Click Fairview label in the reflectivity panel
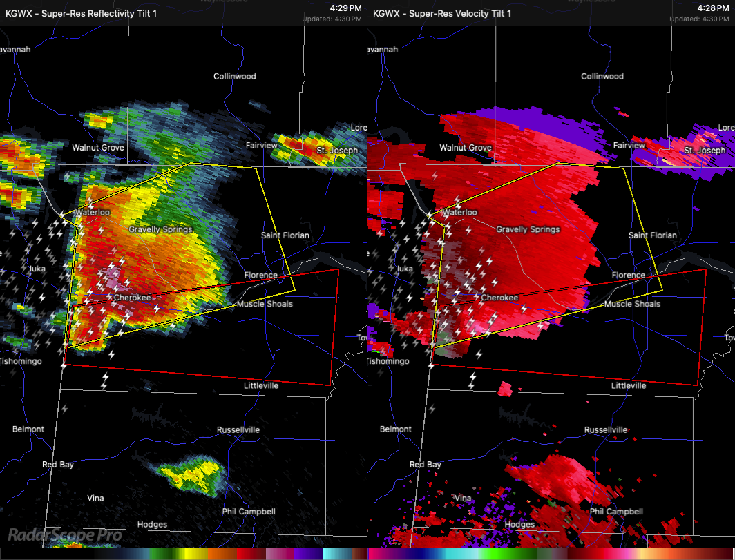 [x=262, y=146]
